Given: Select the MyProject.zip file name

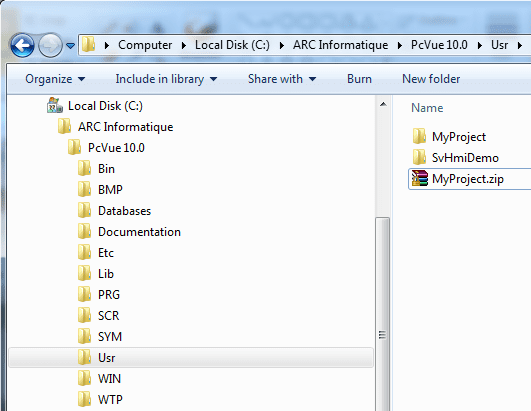Looking at the screenshot, I should point(468,179).
